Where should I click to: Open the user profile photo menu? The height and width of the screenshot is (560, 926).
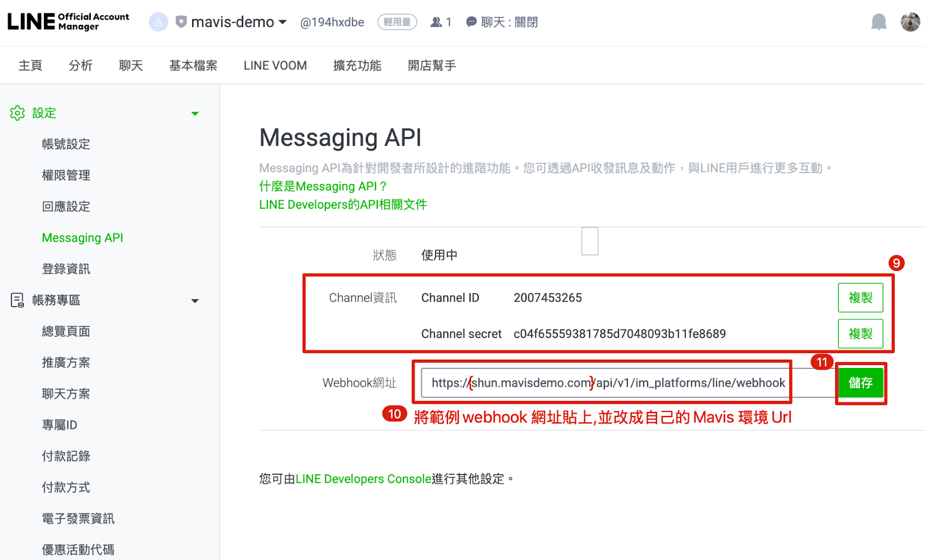pyautogui.click(x=910, y=22)
